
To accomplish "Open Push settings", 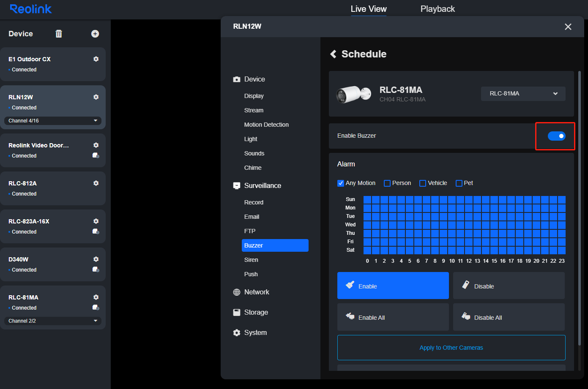I will 251,274.
